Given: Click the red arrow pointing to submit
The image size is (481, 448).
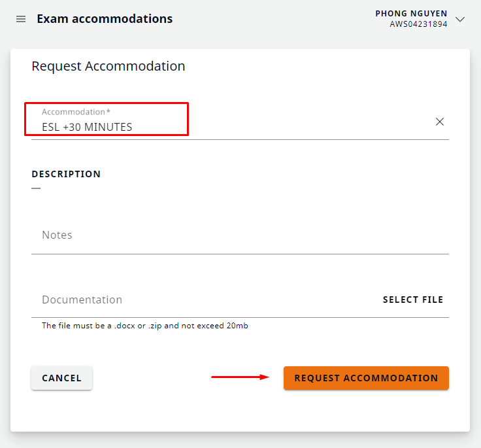Looking at the screenshot, I should point(240,377).
